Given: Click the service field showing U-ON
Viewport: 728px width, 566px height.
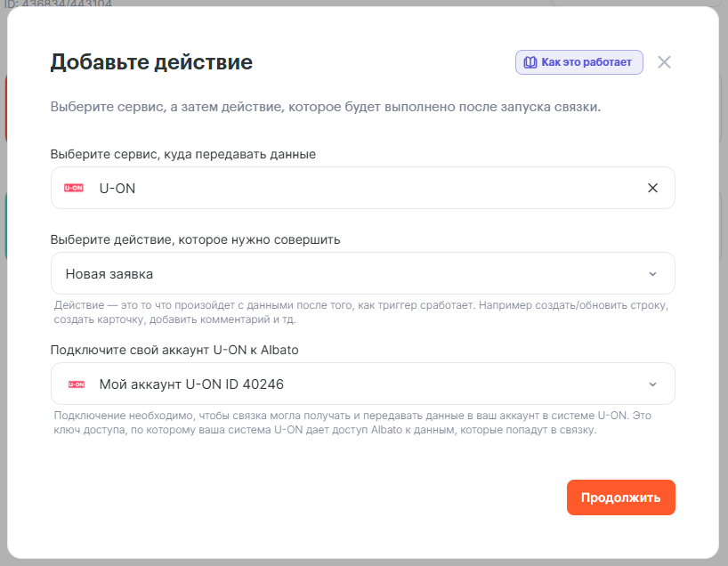Looking at the screenshot, I should pyautogui.click(x=356, y=188).
